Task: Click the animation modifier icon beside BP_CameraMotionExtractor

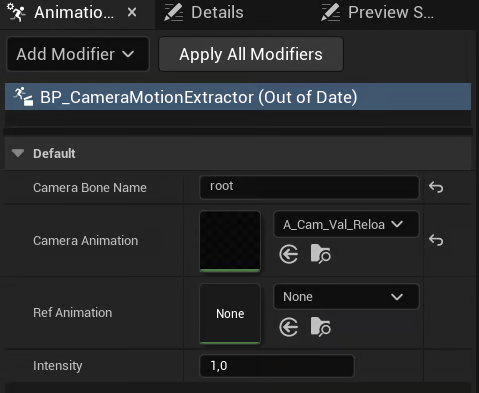Action: tap(23, 97)
